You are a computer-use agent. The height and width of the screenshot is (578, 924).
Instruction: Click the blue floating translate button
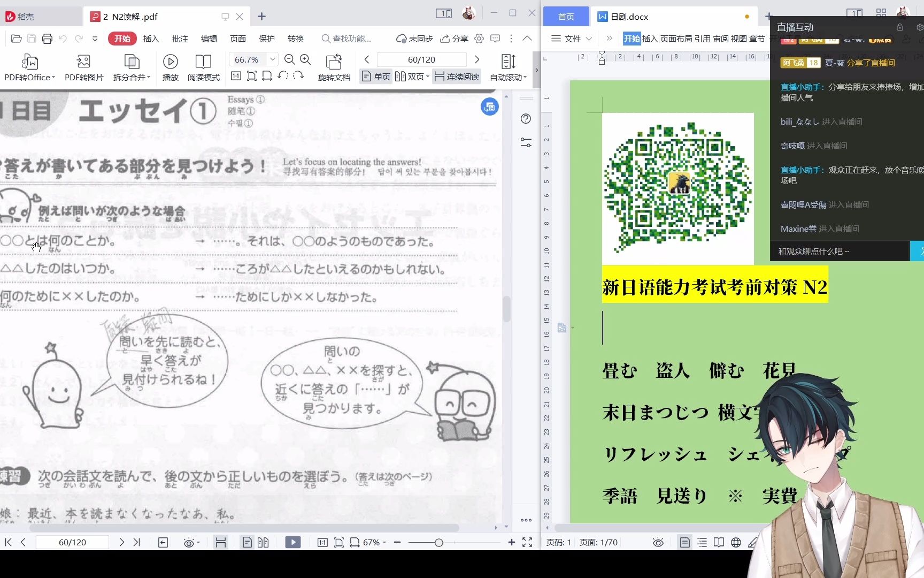(489, 107)
